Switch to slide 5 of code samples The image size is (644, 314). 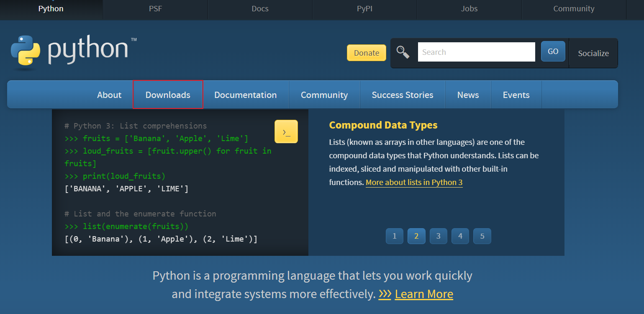coord(482,236)
